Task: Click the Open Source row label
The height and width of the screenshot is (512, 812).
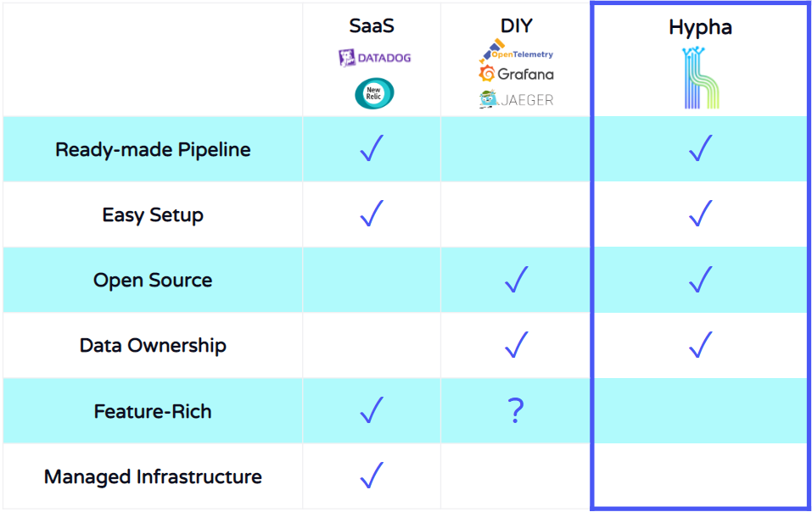Action: [153, 280]
